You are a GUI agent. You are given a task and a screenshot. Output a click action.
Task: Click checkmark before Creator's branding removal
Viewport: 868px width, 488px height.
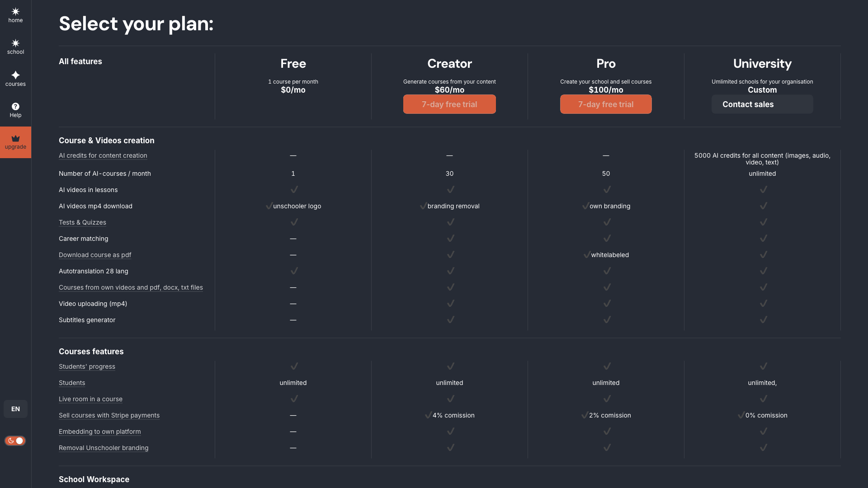(423, 206)
